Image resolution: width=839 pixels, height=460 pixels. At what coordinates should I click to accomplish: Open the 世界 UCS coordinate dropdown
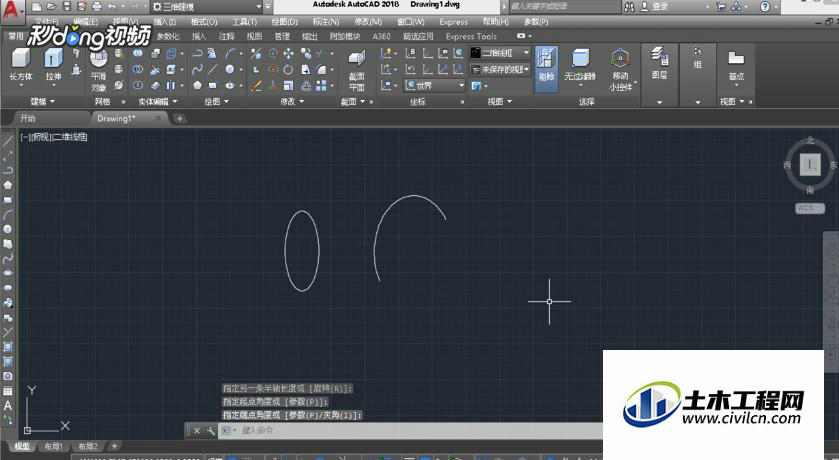point(434,86)
